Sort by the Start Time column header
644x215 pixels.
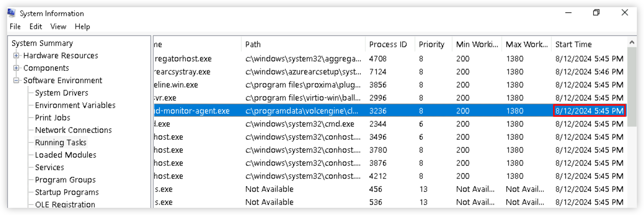[x=573, y=44]
